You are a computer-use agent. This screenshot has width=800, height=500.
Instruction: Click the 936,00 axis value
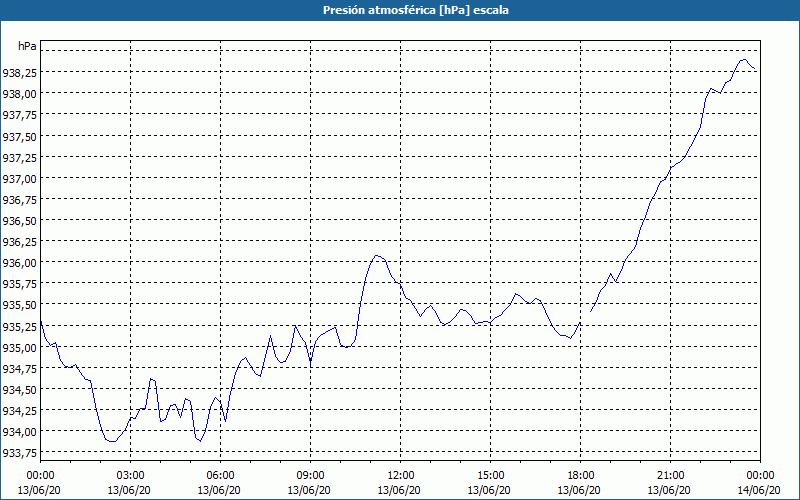click(19, 263)
